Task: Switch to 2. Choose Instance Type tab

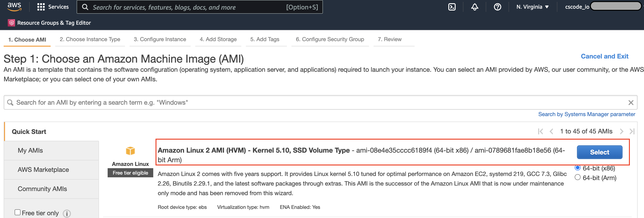Action: (90, 39)
